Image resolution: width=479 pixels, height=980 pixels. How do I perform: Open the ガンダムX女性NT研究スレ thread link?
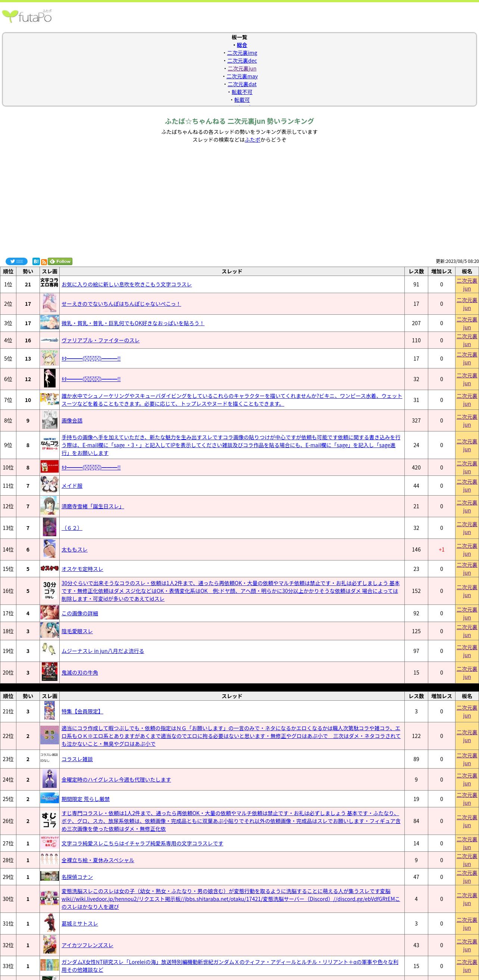pos(230,965)
